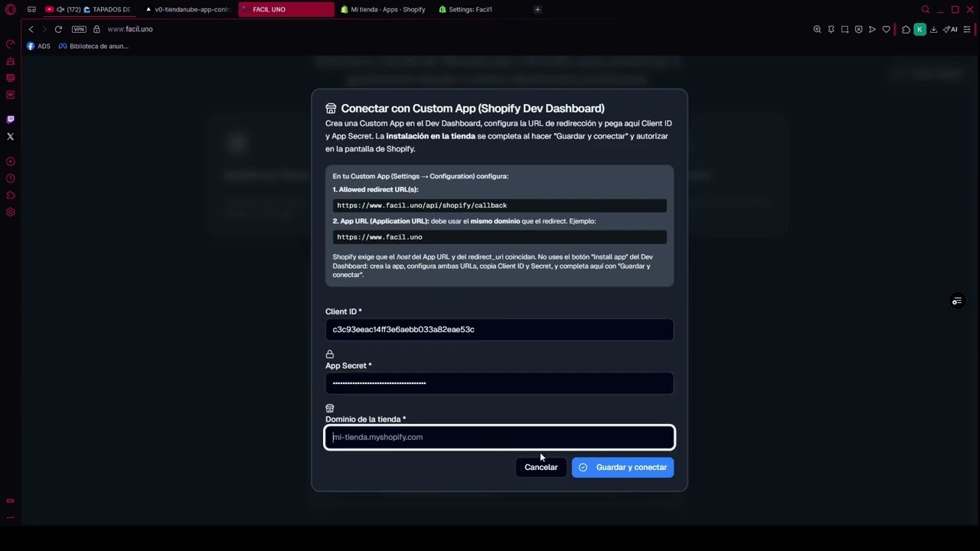The width and height of the screenshot is (980, 551).
Task: Click the pinboard pin icon in toolbar
Action: point(831,29)
